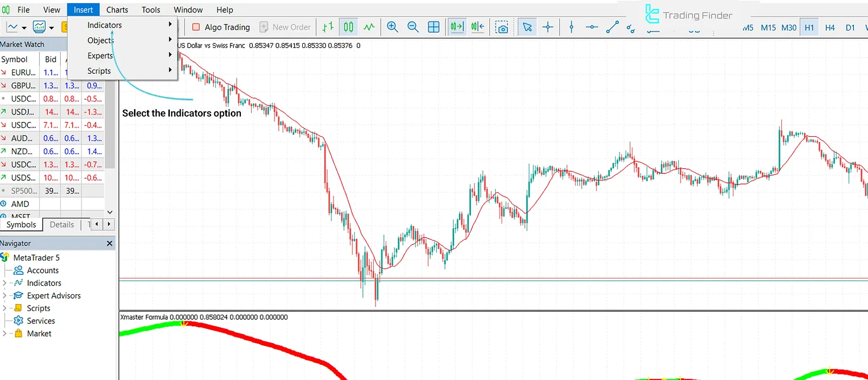The width and height of the screenshot is (868, 380).
Task: Switch chart to line chart style
Action: tap(369, 27)
